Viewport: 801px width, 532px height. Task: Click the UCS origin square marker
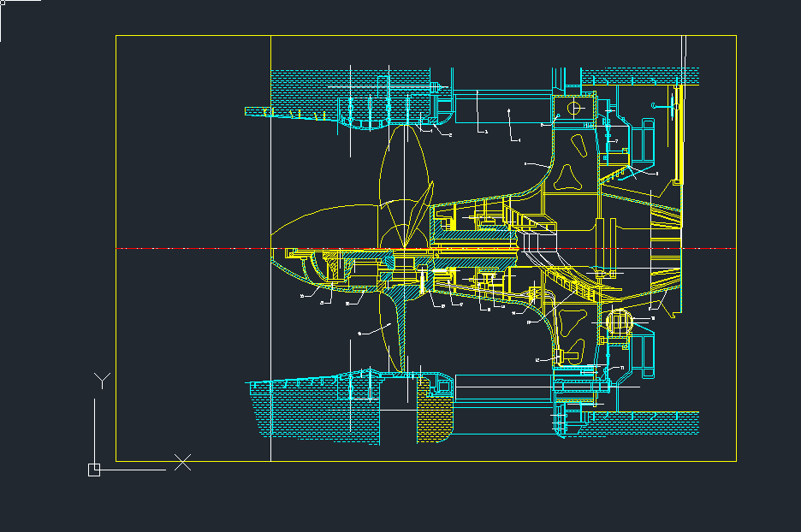point(94,470)
